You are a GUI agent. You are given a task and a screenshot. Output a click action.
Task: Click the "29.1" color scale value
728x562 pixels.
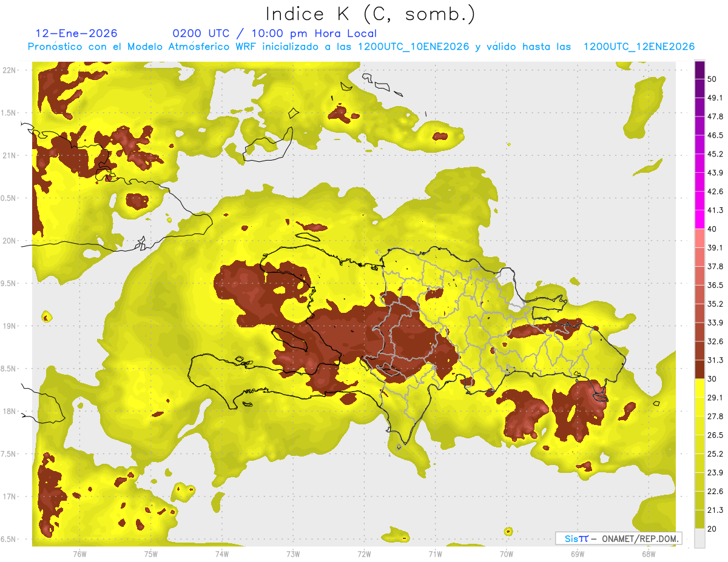[x=715, y=397]
